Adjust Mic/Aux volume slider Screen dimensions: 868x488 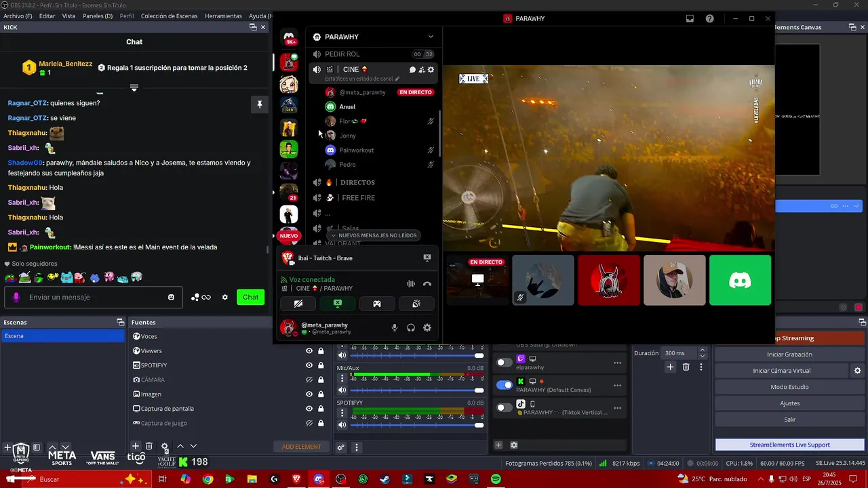(x=417, y=390)
